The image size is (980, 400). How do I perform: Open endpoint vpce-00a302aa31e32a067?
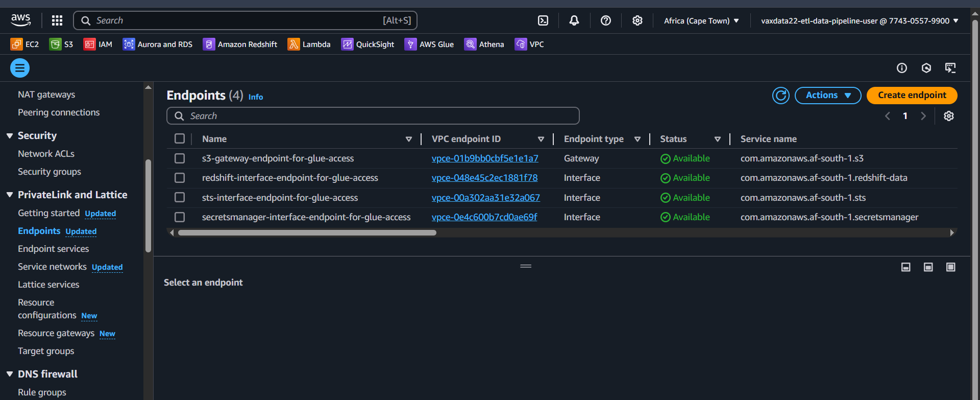(x=485, y=198)
